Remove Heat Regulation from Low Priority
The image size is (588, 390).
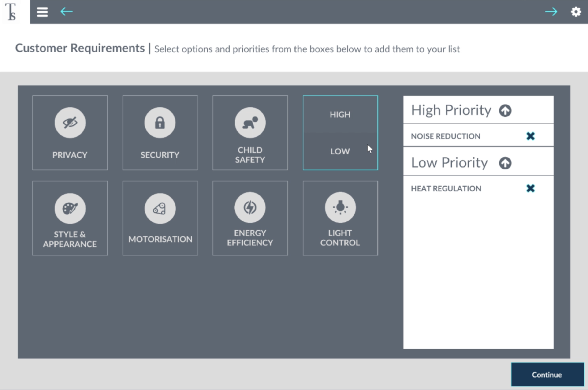(530, 188)
